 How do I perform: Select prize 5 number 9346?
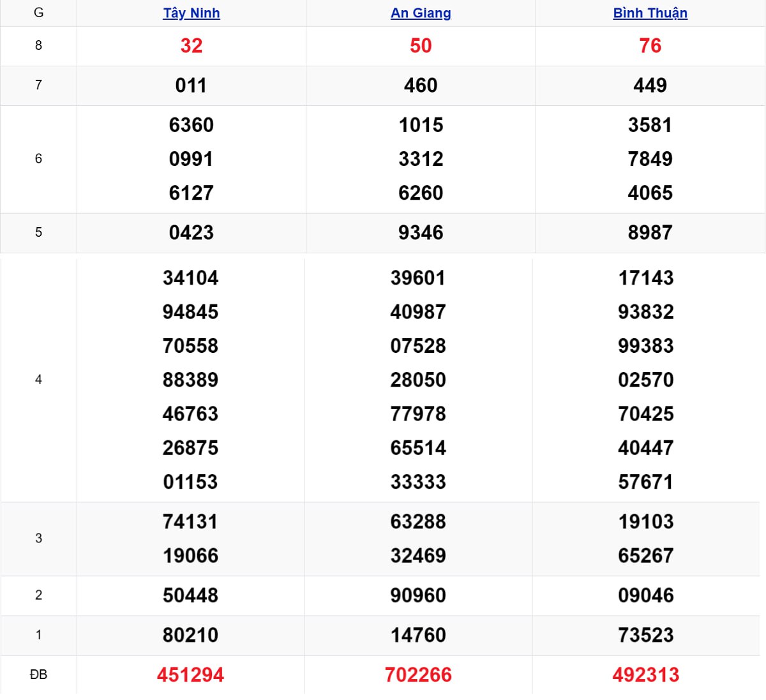coord(421,233)
